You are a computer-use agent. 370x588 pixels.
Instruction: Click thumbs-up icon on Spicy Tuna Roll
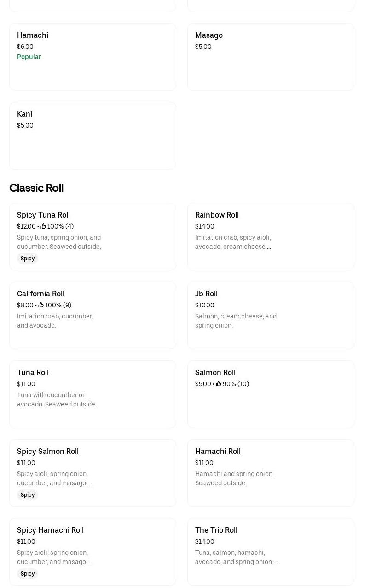pos(43,226)
